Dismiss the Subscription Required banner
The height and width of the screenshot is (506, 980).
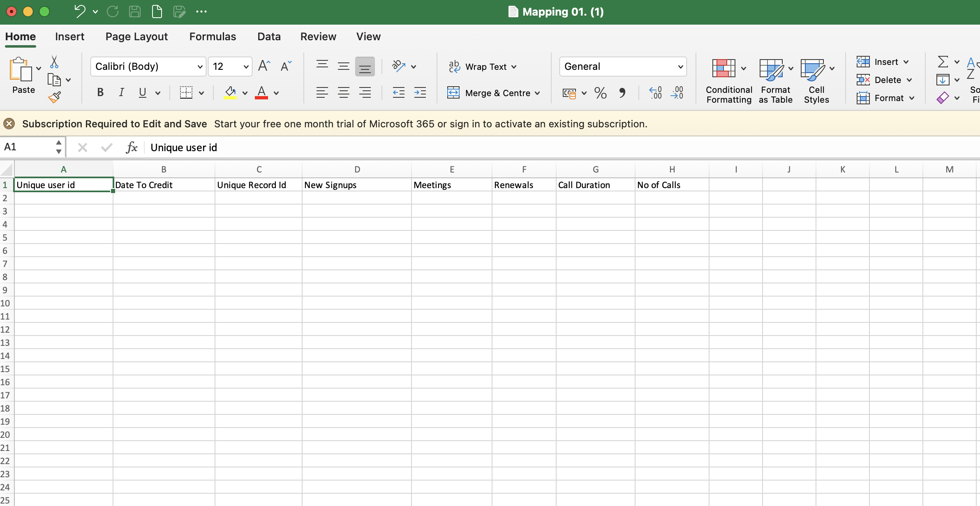(x=9, y=124)
